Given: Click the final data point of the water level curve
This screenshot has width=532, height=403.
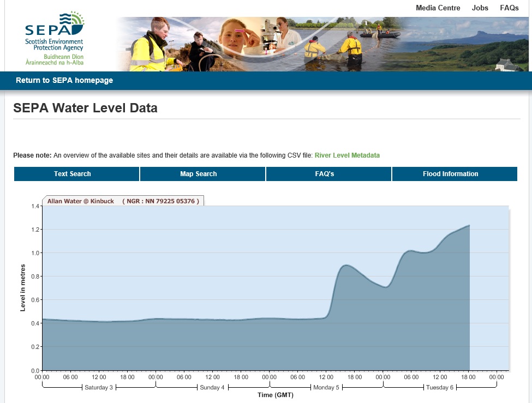Looking at the screenshot, I should coord(469,225).
